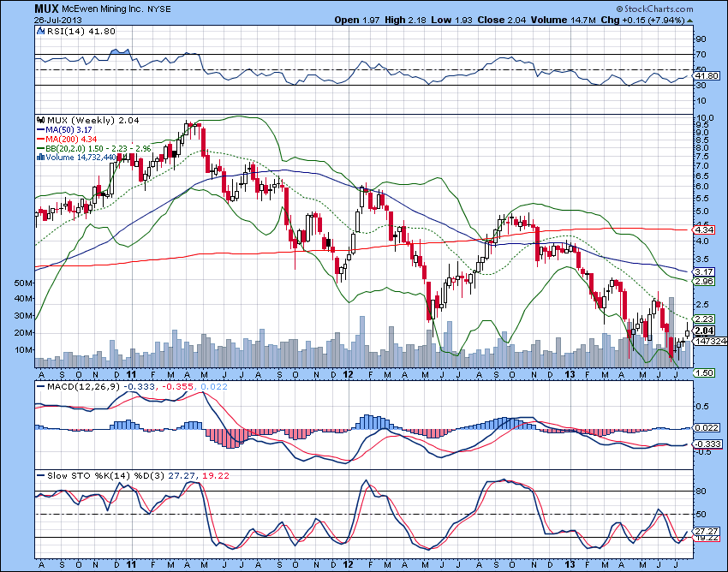
Task: Click the -0.333 tag on the MACD axis
Action: tap(707, 444)
